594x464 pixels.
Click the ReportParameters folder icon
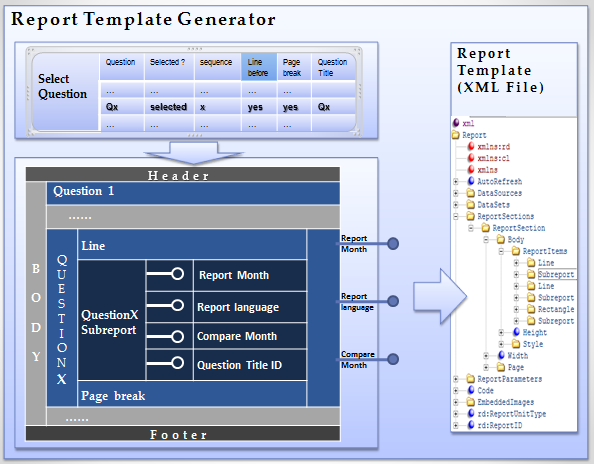click(471, 378)
